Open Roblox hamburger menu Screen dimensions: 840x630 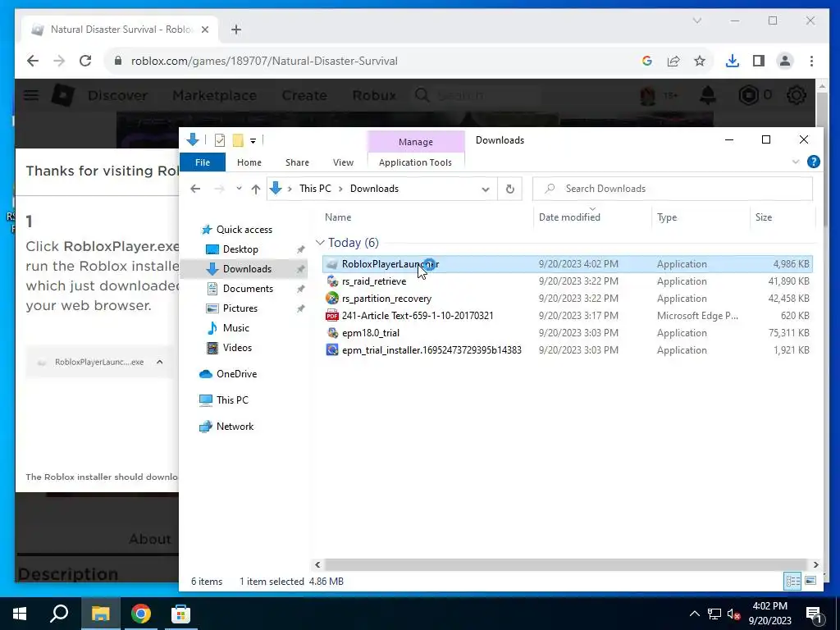31,95
